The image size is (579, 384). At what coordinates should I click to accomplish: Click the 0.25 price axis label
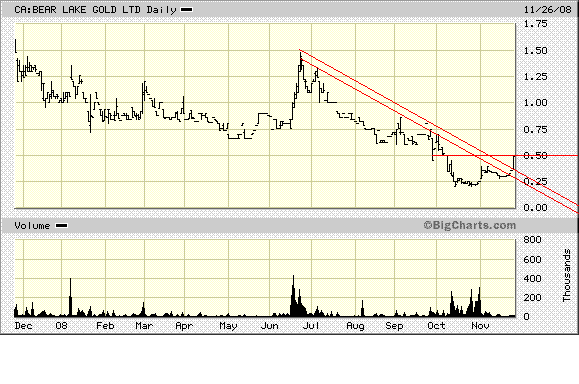(535, 181)
